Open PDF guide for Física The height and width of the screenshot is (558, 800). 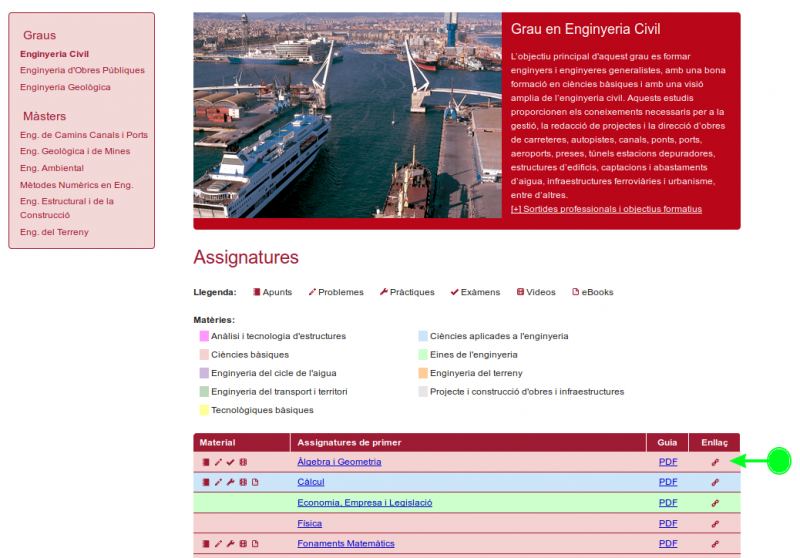668,523
